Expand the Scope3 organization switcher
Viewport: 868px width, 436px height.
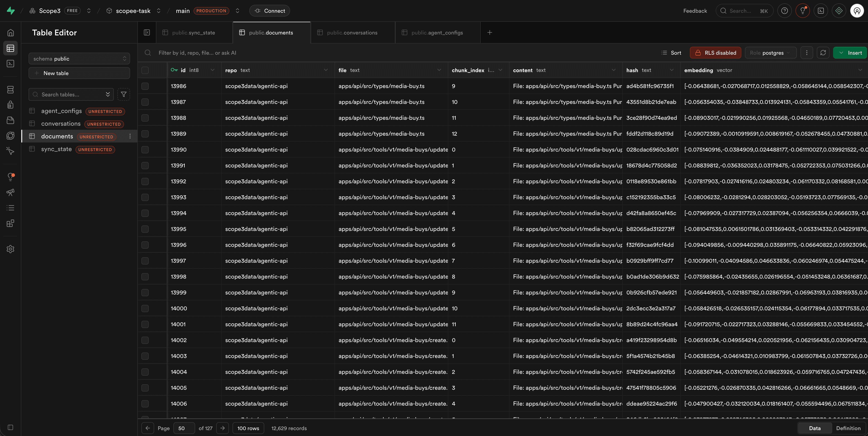[x=89, y=11]
